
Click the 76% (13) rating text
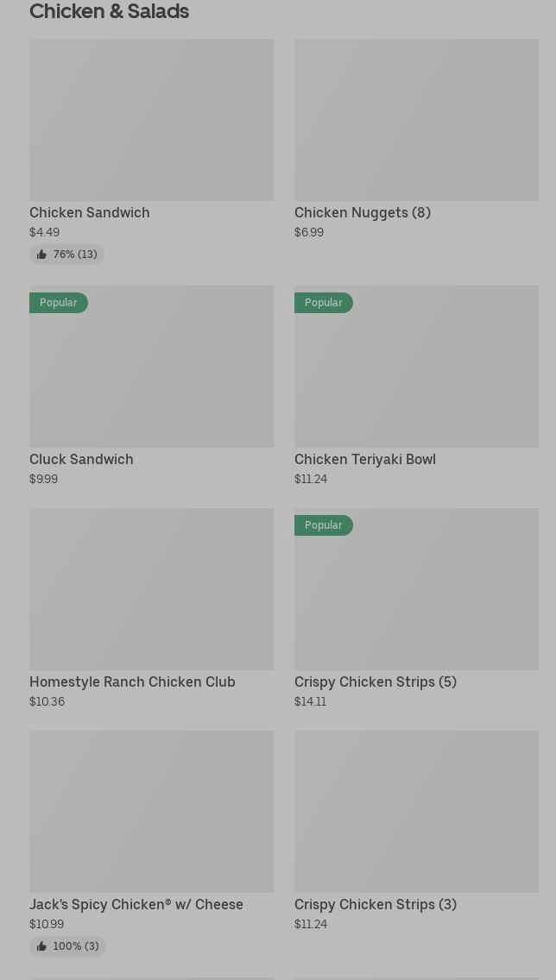(75, 254)
